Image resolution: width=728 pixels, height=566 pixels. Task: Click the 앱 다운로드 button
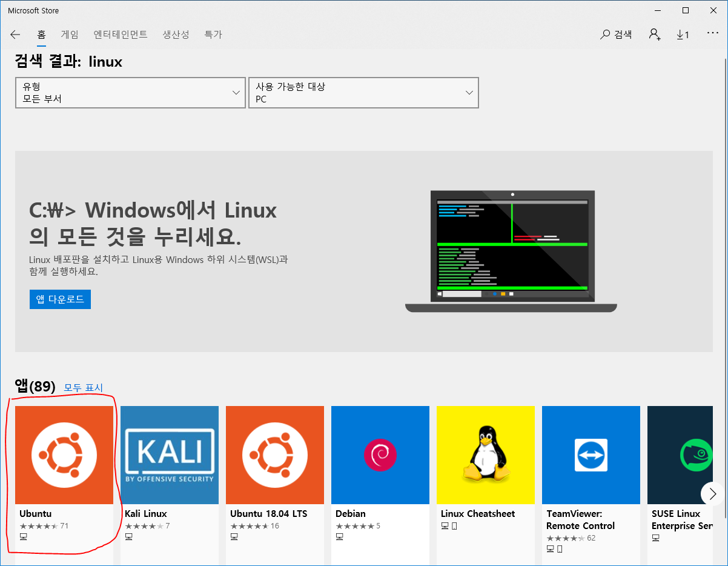click(x=60, y=299)
